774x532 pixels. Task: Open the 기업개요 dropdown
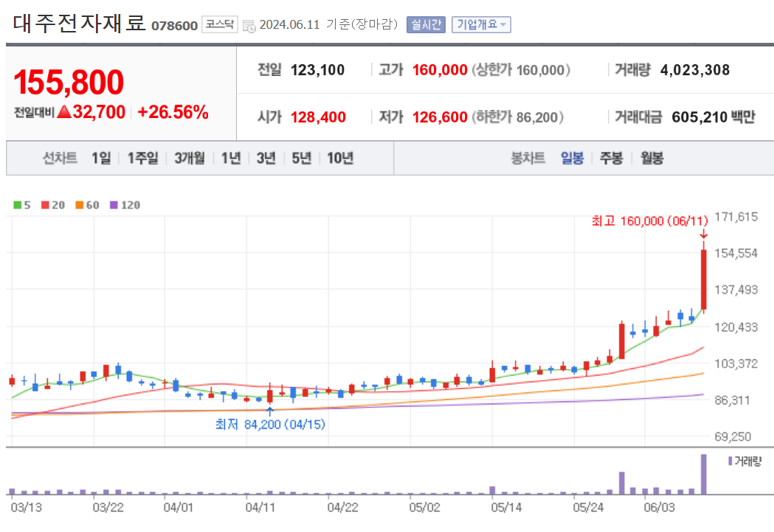[x=481, y=24]
